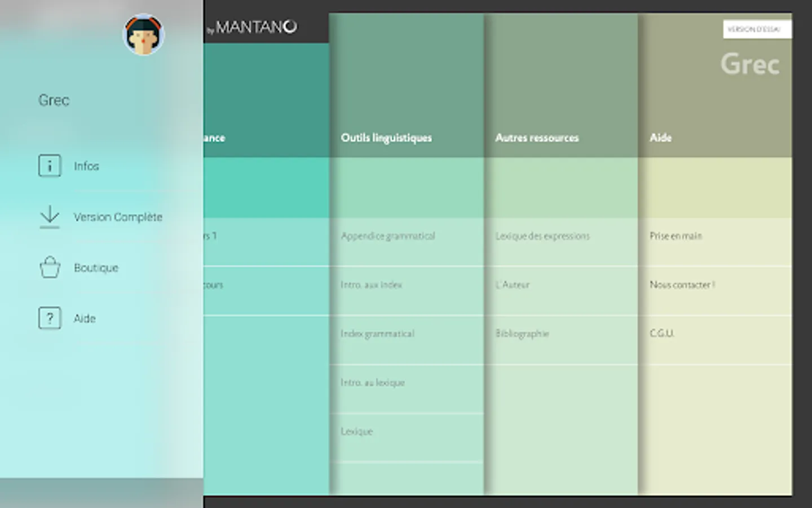Select Nous contacter ! entry

click(682, 285)
